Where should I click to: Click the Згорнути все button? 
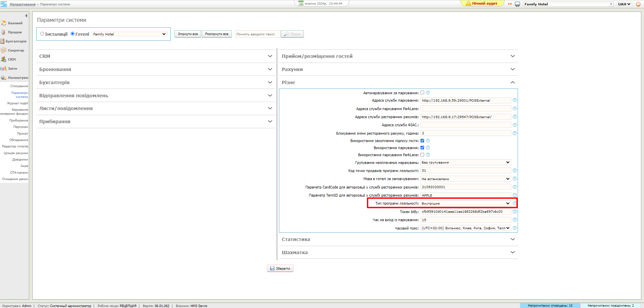tap(188, 34)
